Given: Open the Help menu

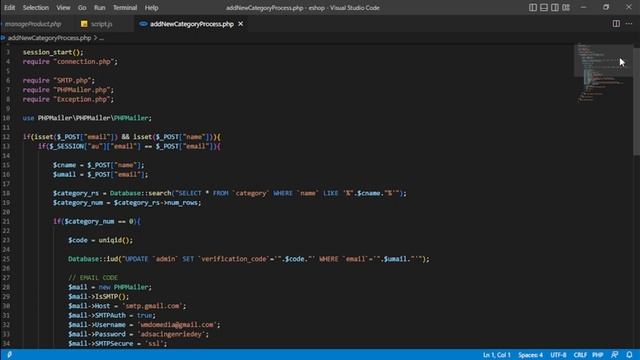Looking at the screenshot, I should click(x=151, y=8).
